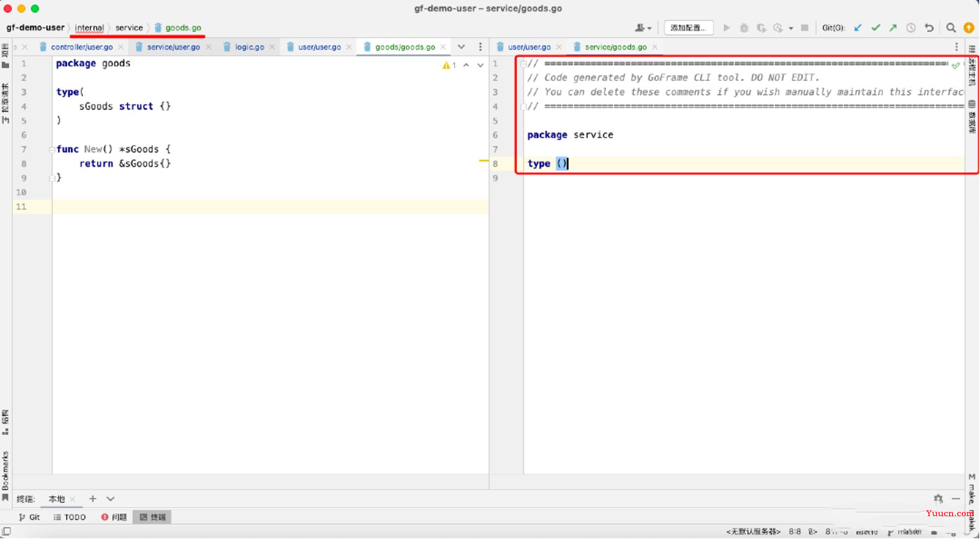Open 问题 problems tool window

(114, 517)
